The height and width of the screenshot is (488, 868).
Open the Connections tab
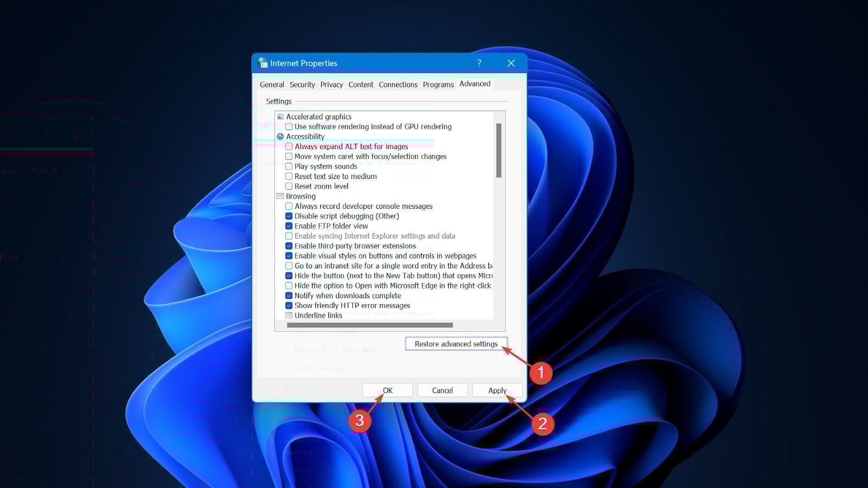pos(398,85)
